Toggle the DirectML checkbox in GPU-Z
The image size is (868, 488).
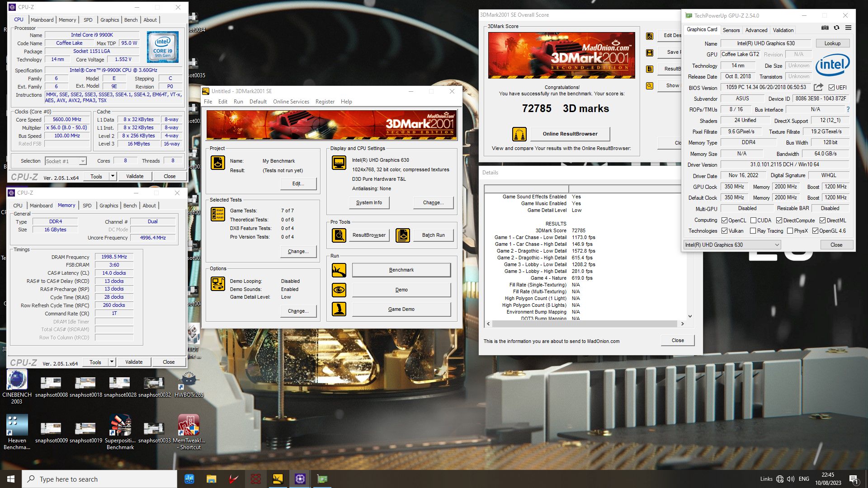pos(822,221)
